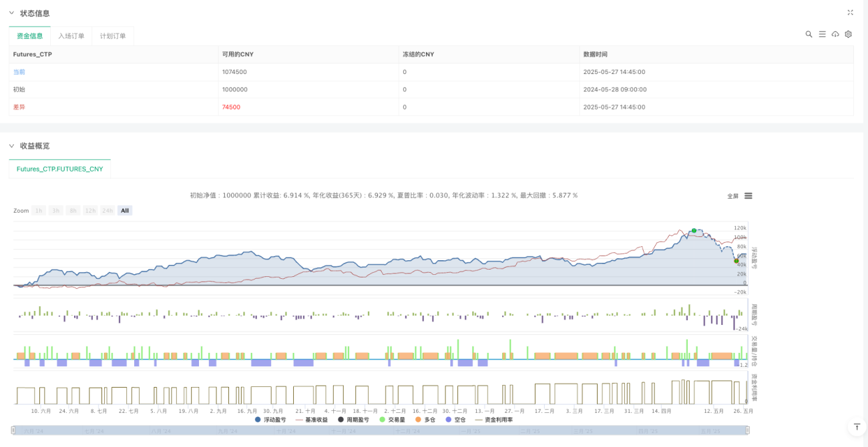Viewport: 868px width, 447px height.
Task: Open the table list-view icon
Action: (822, 34)
